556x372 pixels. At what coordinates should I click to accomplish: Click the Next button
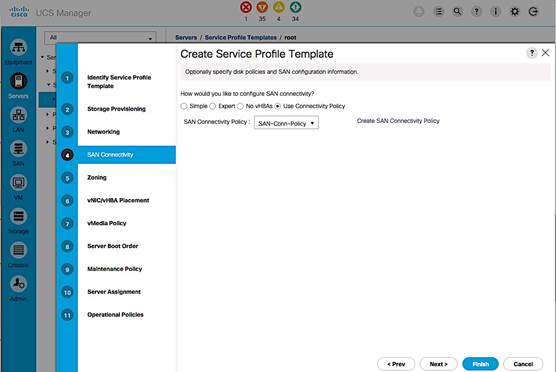coord(439,364)
